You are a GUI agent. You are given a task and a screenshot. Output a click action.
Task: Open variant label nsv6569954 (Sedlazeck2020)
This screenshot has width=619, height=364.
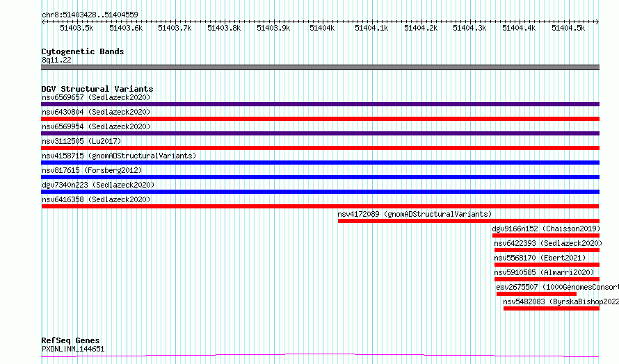(x=96, y=126)
